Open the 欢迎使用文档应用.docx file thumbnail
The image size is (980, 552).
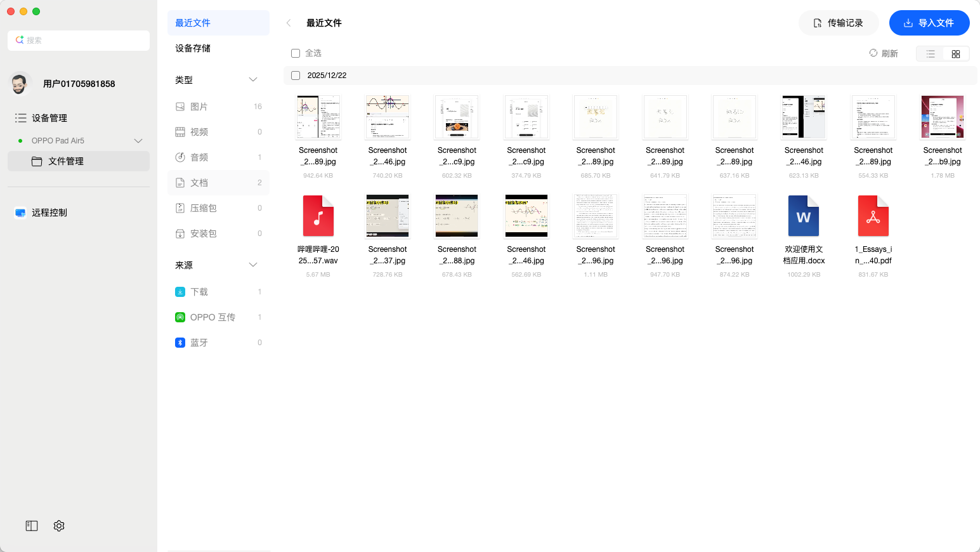pyautogui.click(x=804, y=216)
